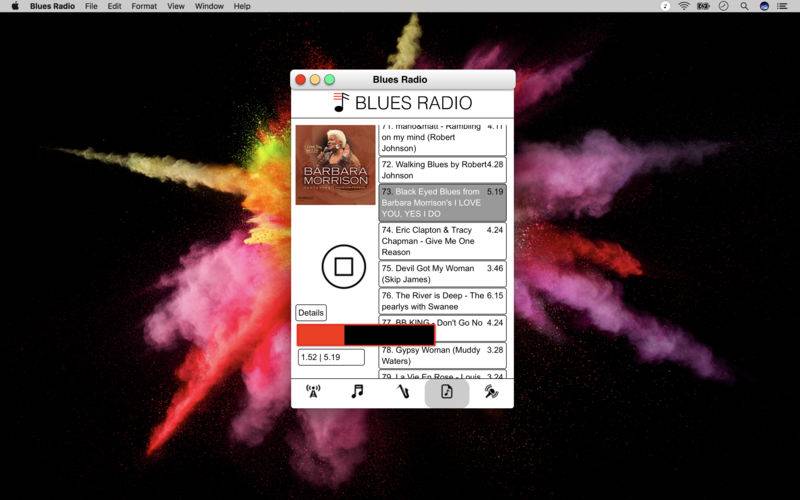Open the radio stations tab with antenna icon
800x500 pixels.
tap(313, 392)
